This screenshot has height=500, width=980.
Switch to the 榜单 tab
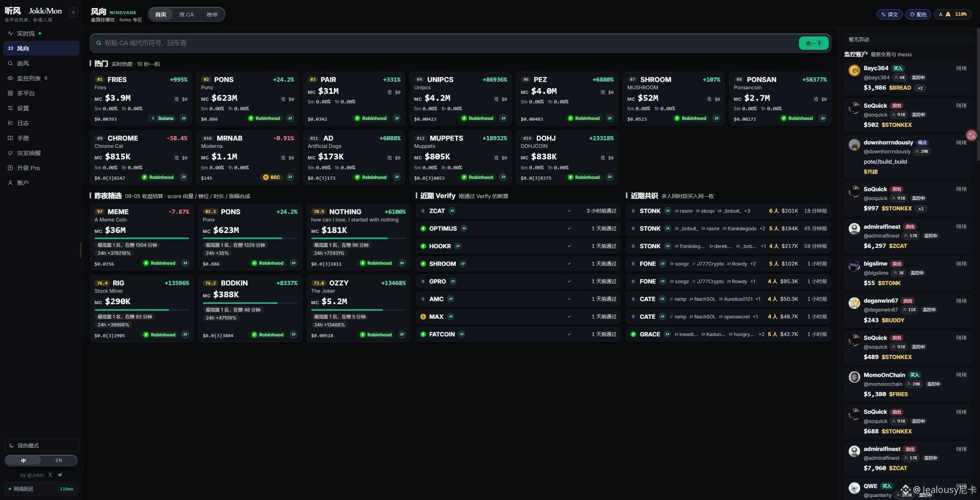(212, 15)
